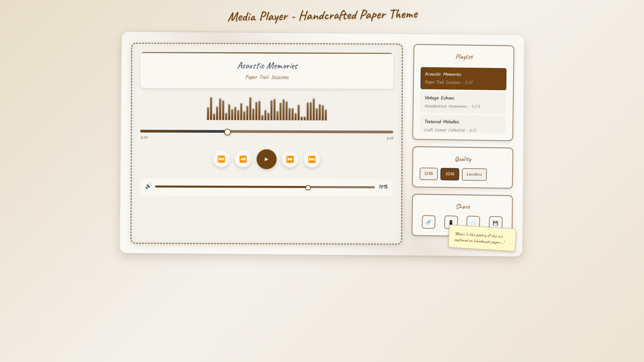
Task: Select 128k quality option
Action: pos(428,174)
